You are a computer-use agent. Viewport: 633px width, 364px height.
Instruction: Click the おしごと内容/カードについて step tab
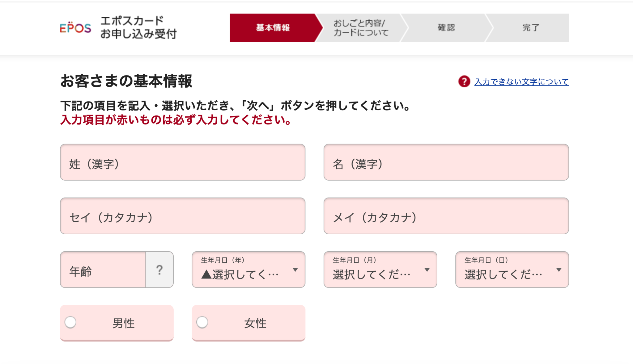(361, 28)
